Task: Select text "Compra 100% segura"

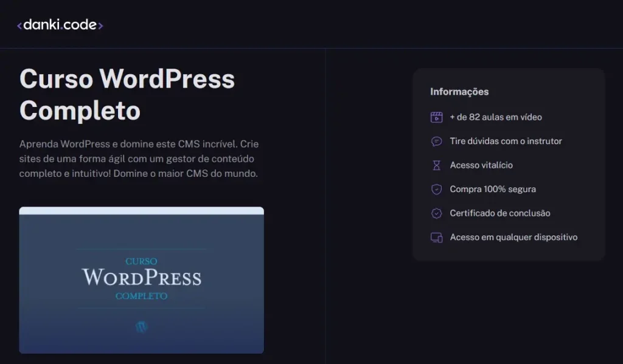Action: tap(493, 190)
